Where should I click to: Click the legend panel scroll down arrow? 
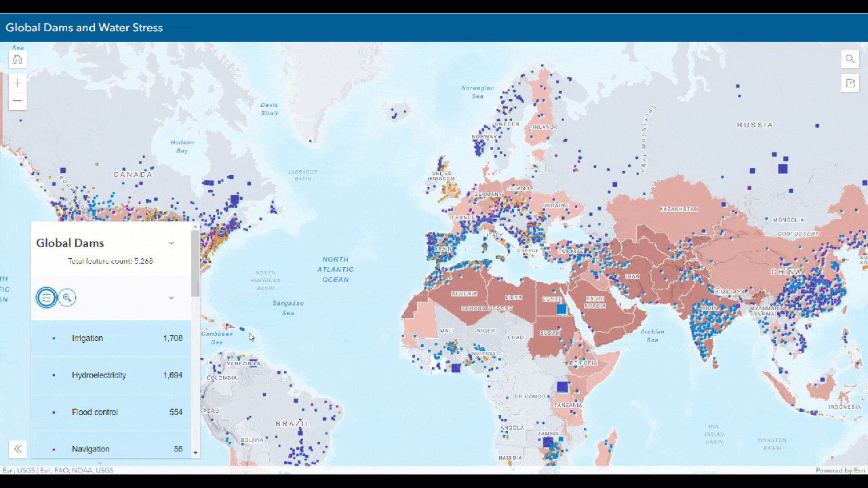tap(196, 453)
